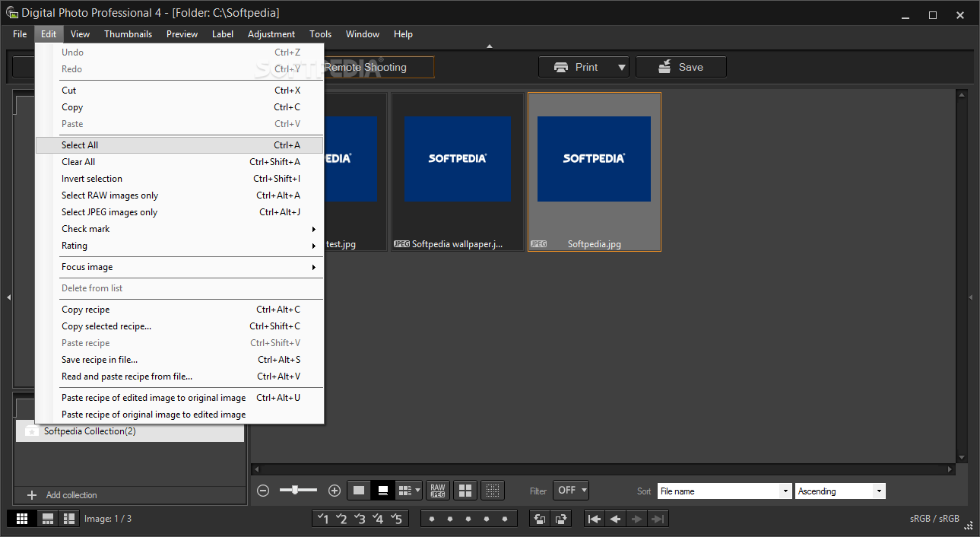Collapse the top toolbar arrow
The image size is (980, 537).
pyautogui.click(x=490, y=46)
